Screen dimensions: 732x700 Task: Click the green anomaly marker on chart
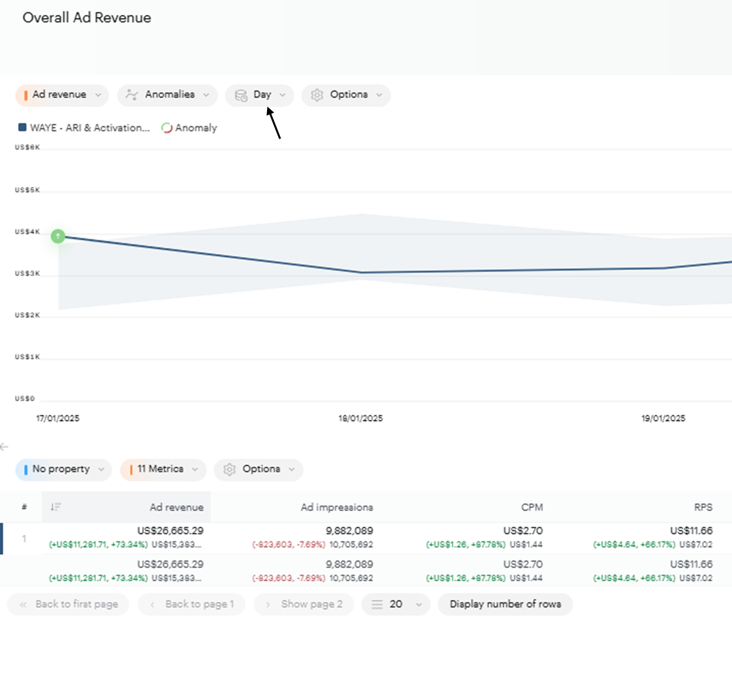pos(58,236)
